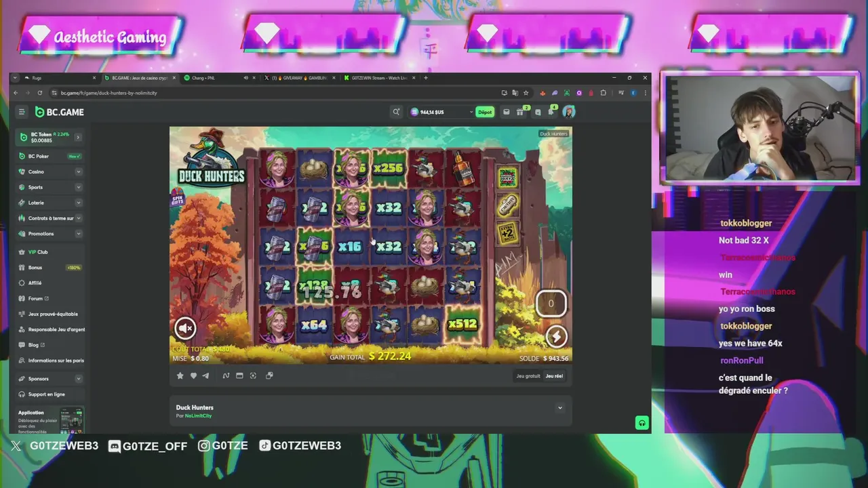Open BC Poker from sidebar
Viewport: 868px width, 488px height.
[x=51, y=157]
